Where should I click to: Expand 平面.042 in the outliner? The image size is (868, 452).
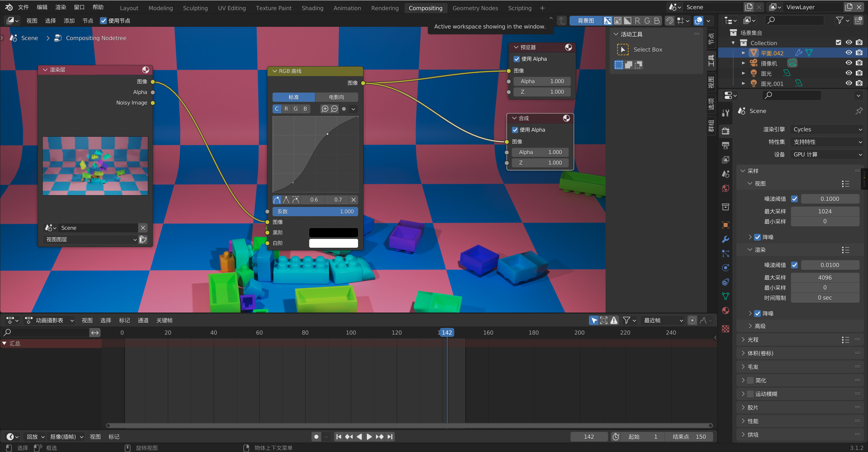click(743, 53)
